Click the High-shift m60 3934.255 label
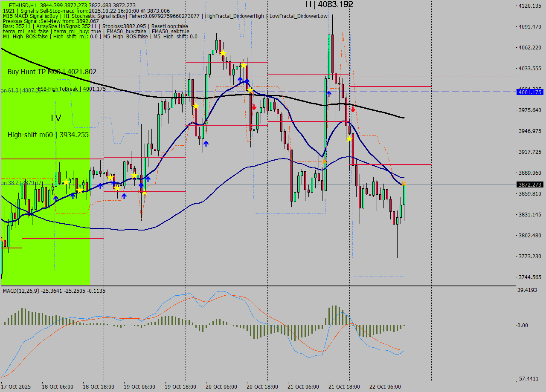This screenshot has width=546, height=392. tap(48, 135)
